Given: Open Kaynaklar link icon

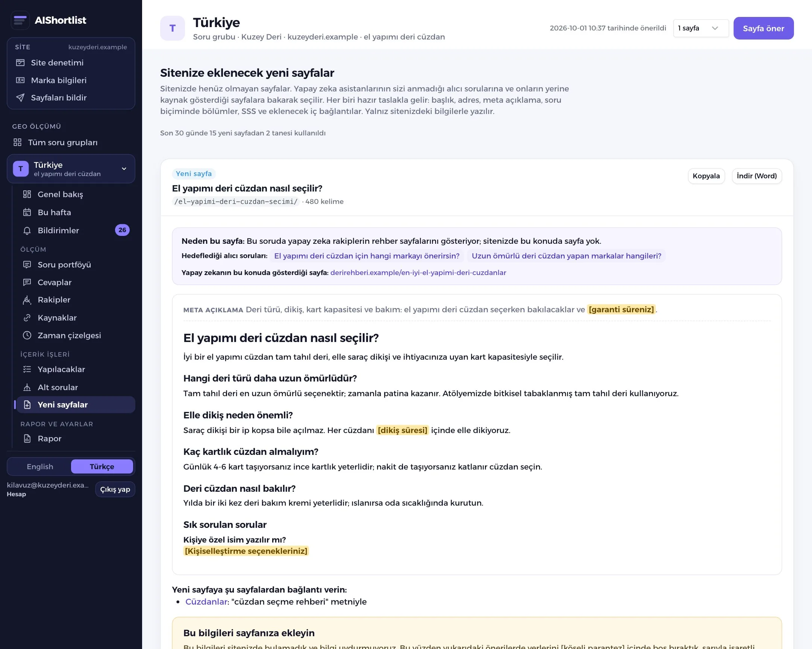Looking at the screenshot, I should click(x=27, y=318).
